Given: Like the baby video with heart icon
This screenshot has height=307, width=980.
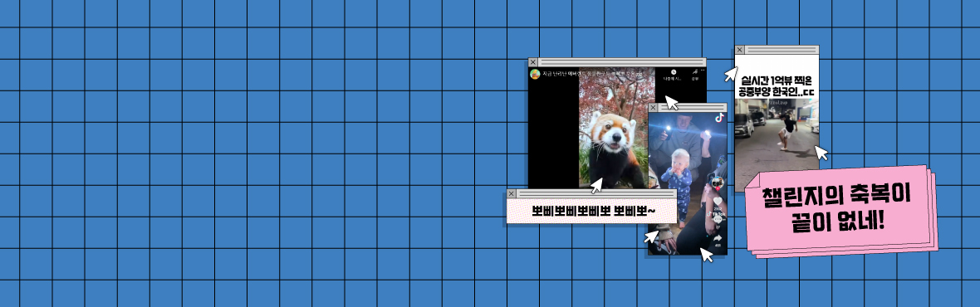Looking at the screenshot, I should pos(718,201).
